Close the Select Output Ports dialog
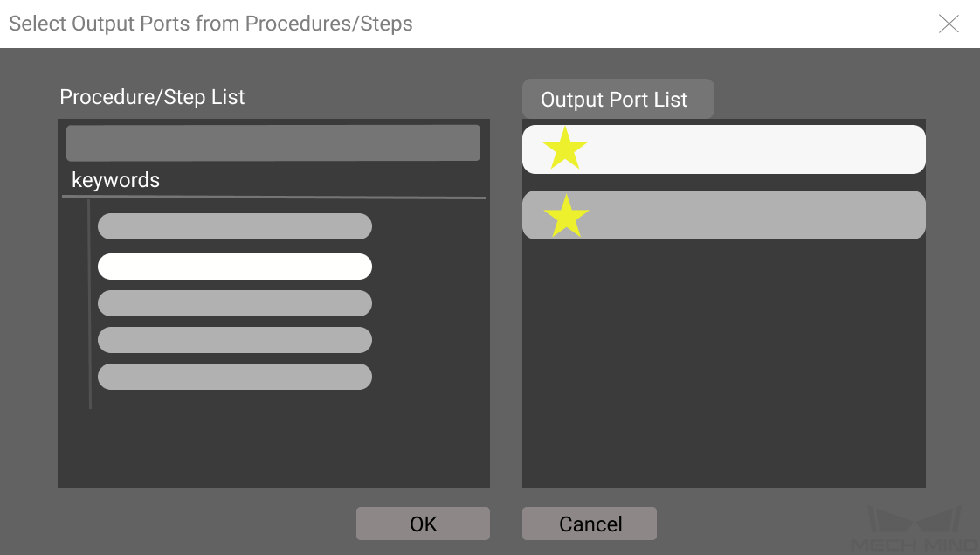This screenshot has width=980, height=555. (949, 24)
